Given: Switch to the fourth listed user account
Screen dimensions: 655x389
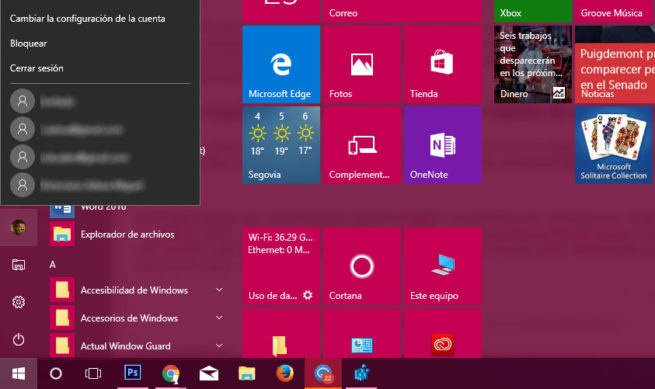Looking at the screenshot, I should pyautogui.click(x=100, y=185).
